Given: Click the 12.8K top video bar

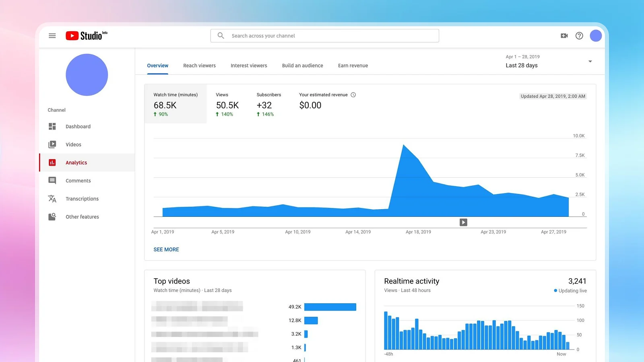Looking at the screenshot, I should pyautogui.click(x=311, y=321).
